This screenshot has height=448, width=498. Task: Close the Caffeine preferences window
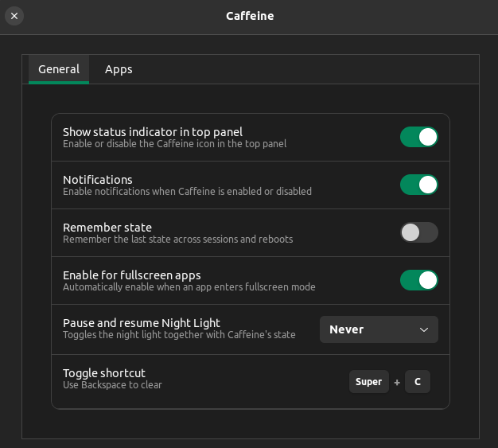point(14,16)
